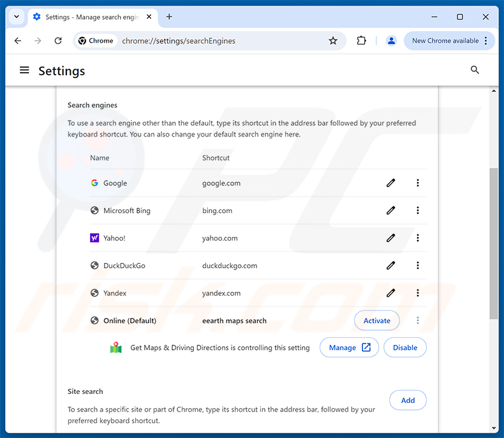
Task: Go back to previous page
Action: coord(18,41)
